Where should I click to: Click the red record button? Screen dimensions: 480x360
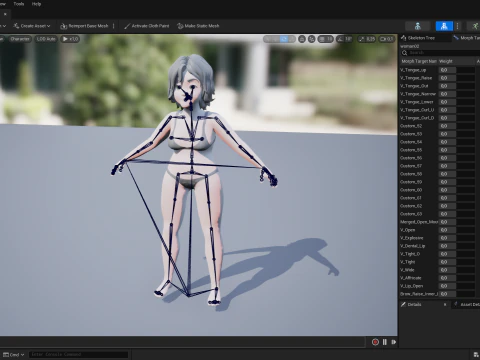[x=375, y=342]
